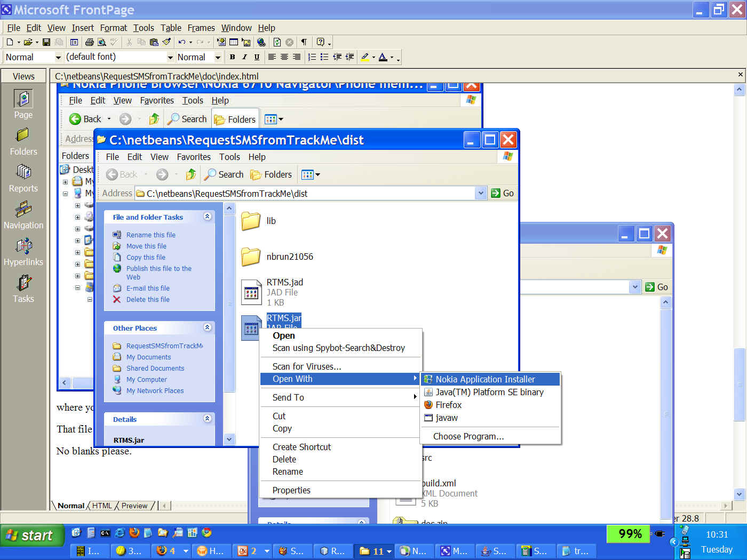747x560 pixels.
Task: Click the 'Rename this file' link
Action: [150, 235]
